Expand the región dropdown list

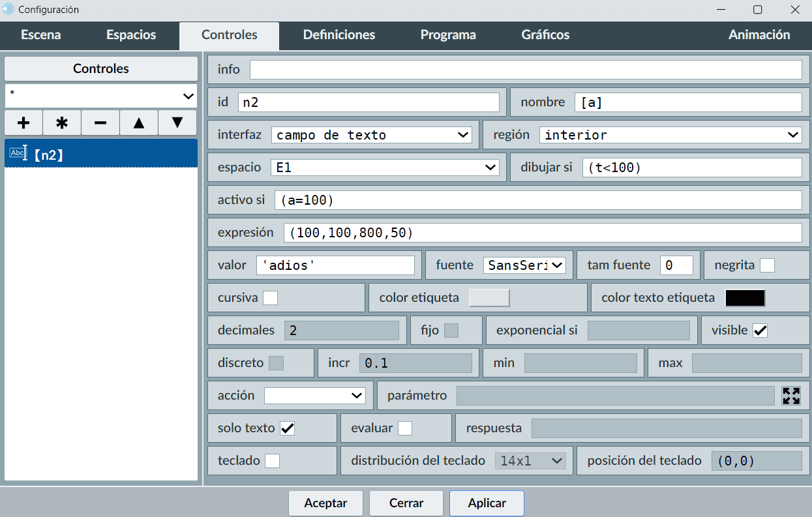click(x=670, y=135)
